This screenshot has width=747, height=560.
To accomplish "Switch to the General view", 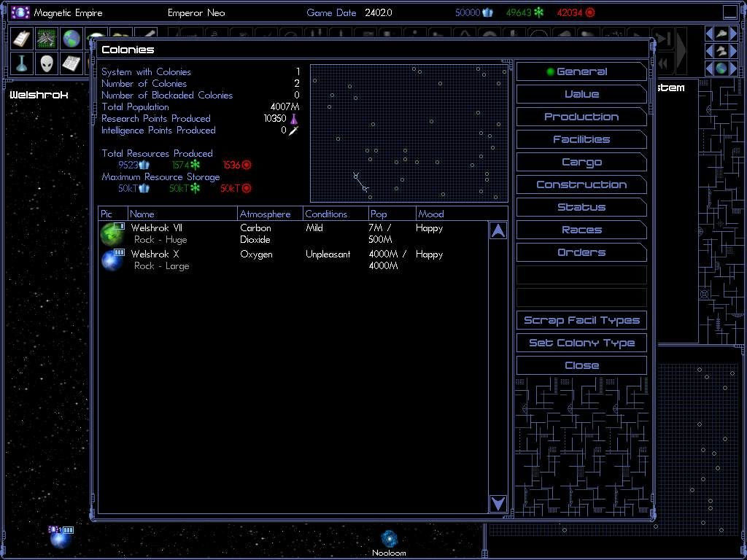I will [581, 71].
